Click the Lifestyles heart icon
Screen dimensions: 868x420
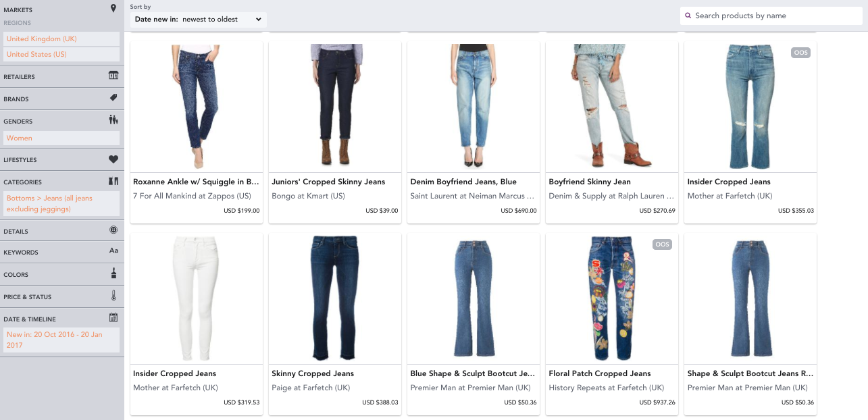pyautogui.click(x=113, y=159)
